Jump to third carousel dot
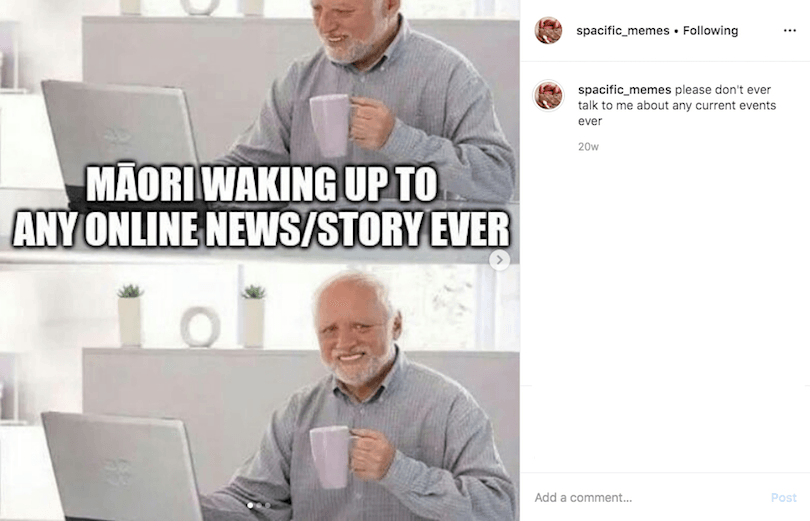This screenshot has height=521, width=810. [267, 506]
